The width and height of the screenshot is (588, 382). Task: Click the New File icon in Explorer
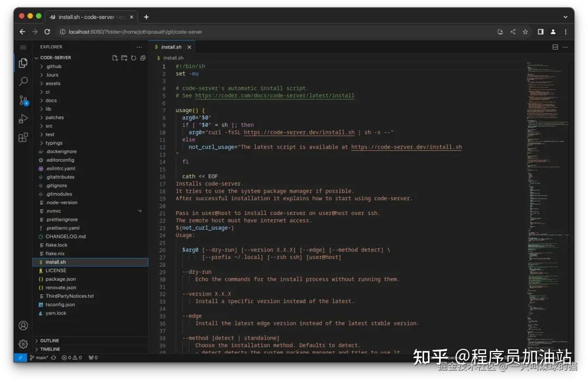(115, 58)
